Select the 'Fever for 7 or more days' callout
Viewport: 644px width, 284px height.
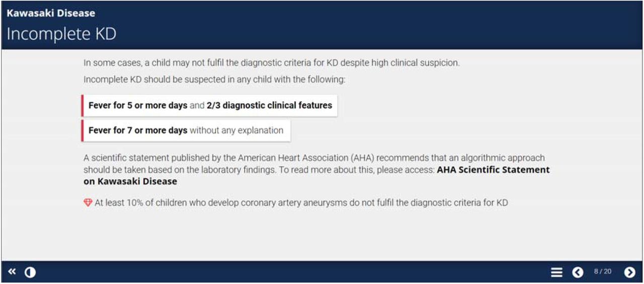186,130
